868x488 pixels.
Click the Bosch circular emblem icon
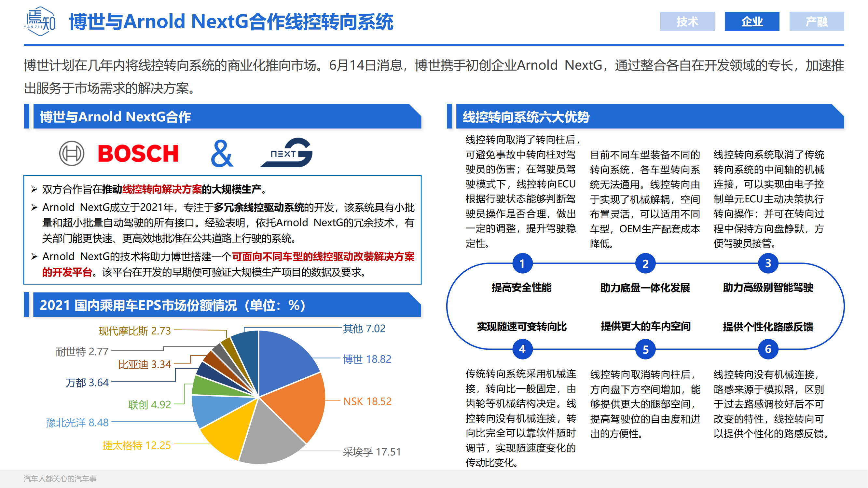tap(71, 154)
